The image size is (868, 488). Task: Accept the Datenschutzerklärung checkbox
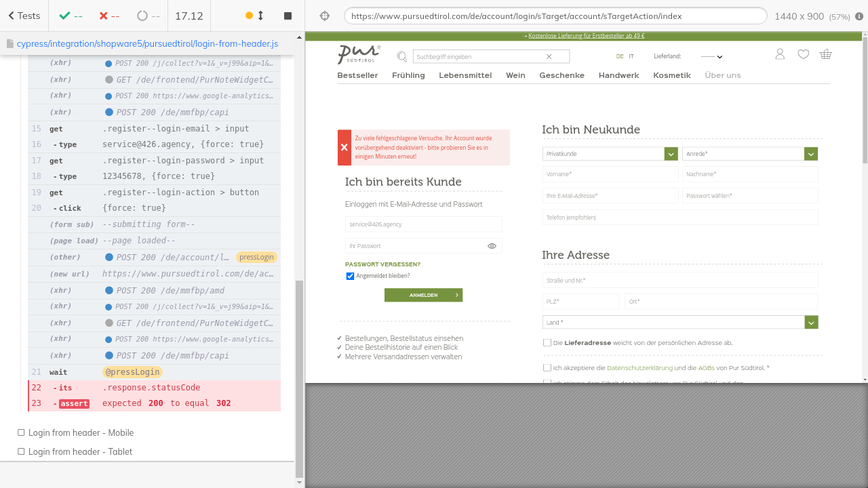[547, 368]
